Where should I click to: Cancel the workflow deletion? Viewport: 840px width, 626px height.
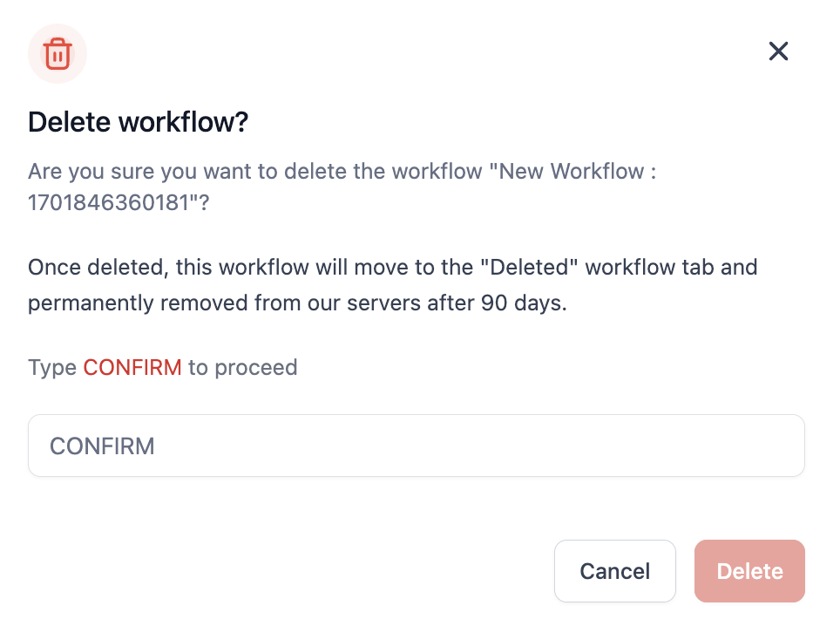[615, 571]
